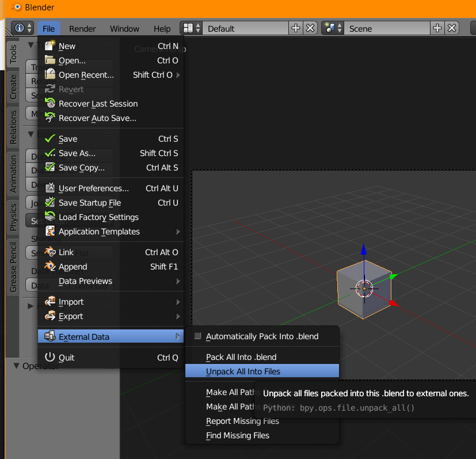Click the Save checkmark icon
This screenshot has height=459, width=476.
pyautogui.click(x=49, y=139)
